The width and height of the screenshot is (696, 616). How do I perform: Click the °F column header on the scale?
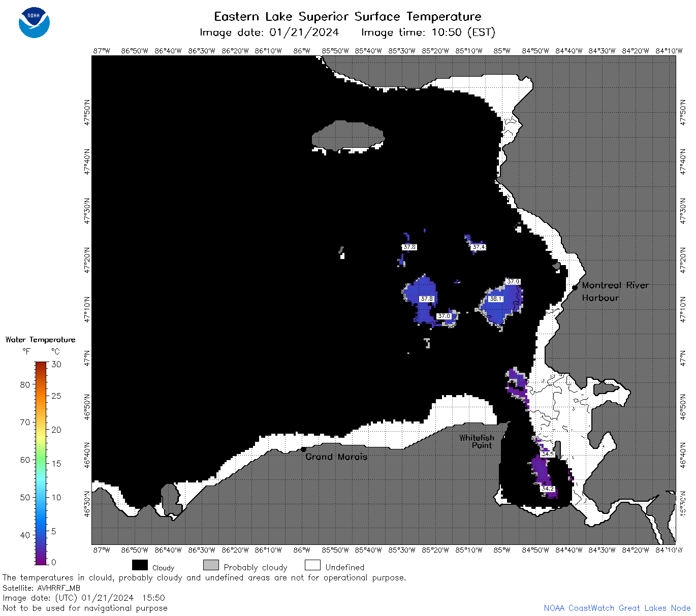(26, 351)
